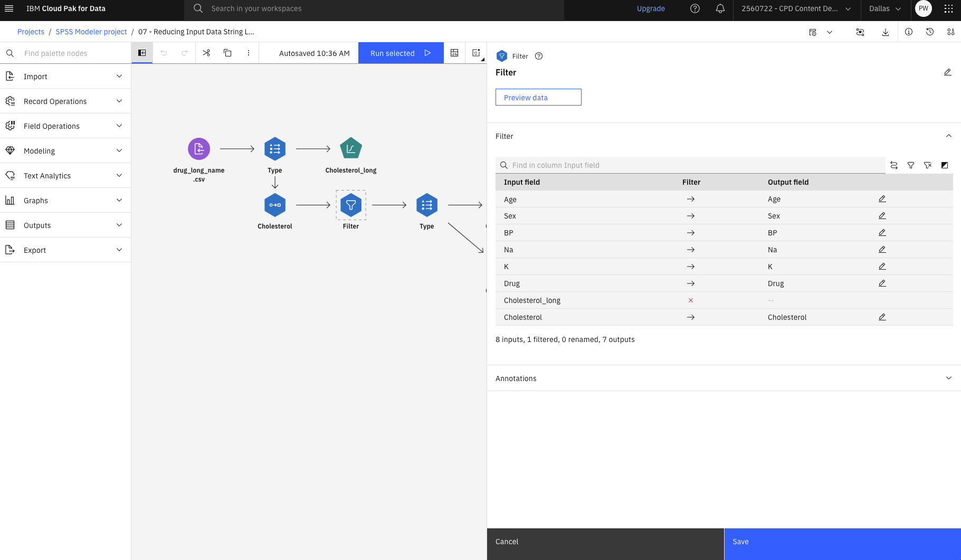
Task: Toggle filter arrow for Drug field
Action: [690, 283]
